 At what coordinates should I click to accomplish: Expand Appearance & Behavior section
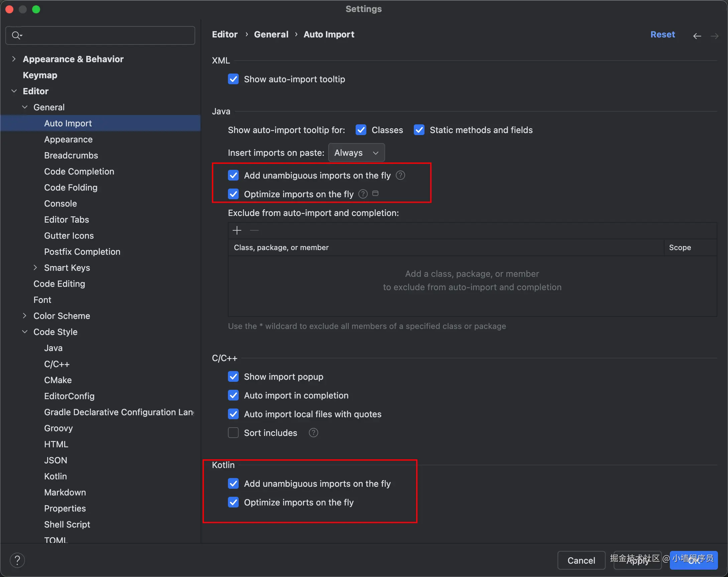pos(13,59)
